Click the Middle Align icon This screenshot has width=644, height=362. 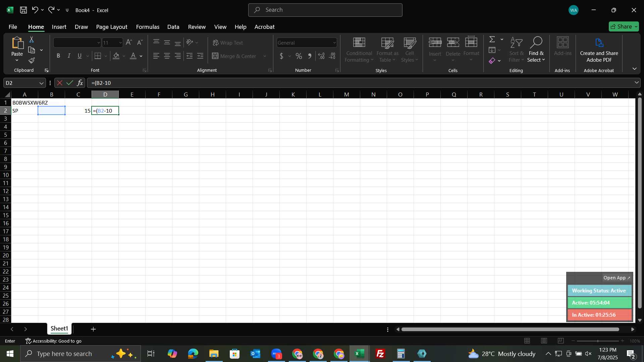coord(167,43)
